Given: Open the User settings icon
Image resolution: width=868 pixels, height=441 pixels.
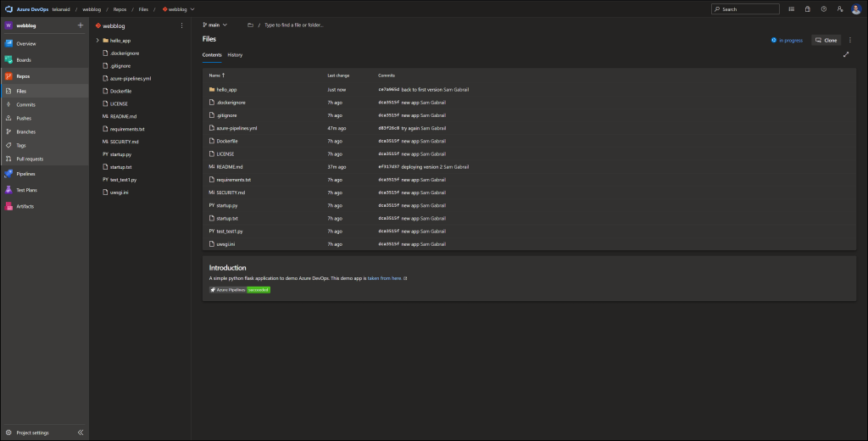Looking at the screenshot, I should [x=840, y=8].
